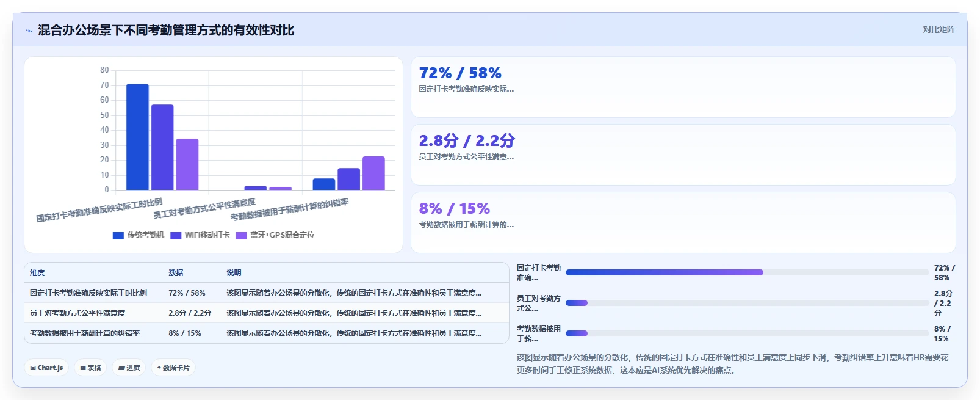Click the Chart.js tag icon
Screen dimensions: 980x400
pyautogui.click(x=33, y=368)
